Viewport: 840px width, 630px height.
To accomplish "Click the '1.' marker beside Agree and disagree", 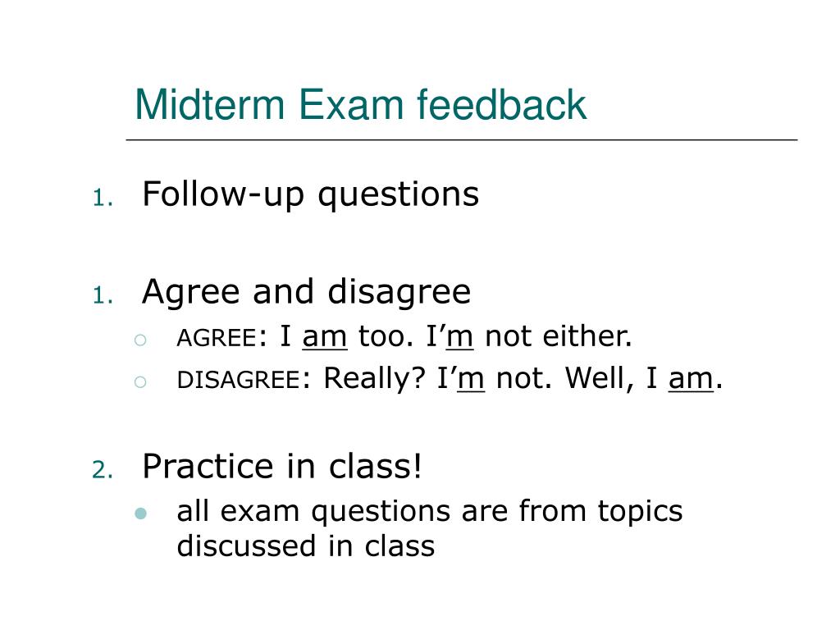I will [103, 295].
